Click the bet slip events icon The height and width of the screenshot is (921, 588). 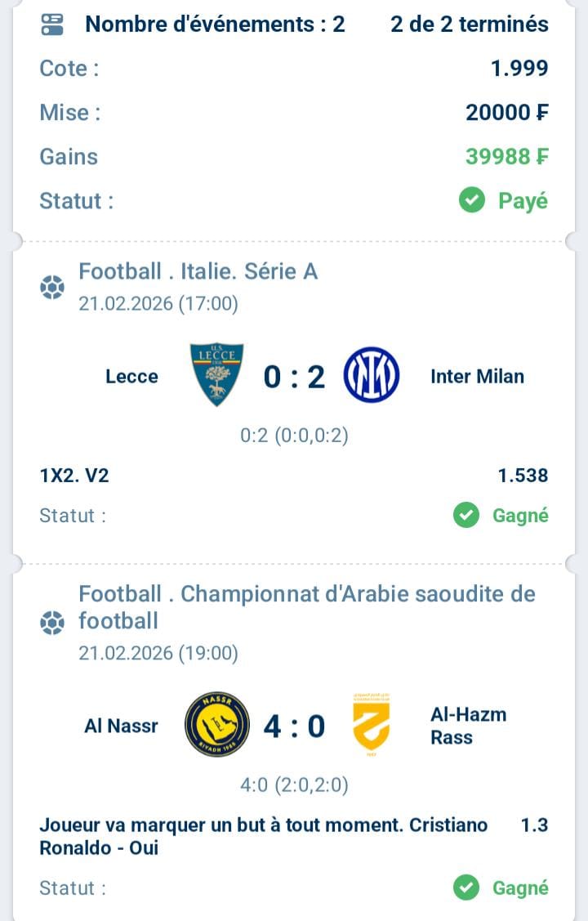point(52,25)
